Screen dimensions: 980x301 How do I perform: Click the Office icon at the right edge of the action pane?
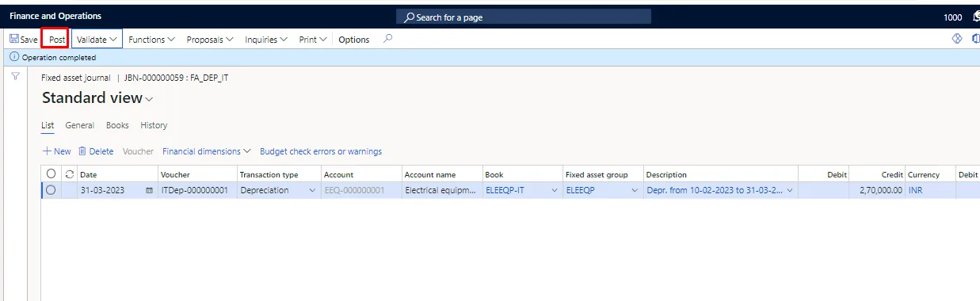point(975,39)
